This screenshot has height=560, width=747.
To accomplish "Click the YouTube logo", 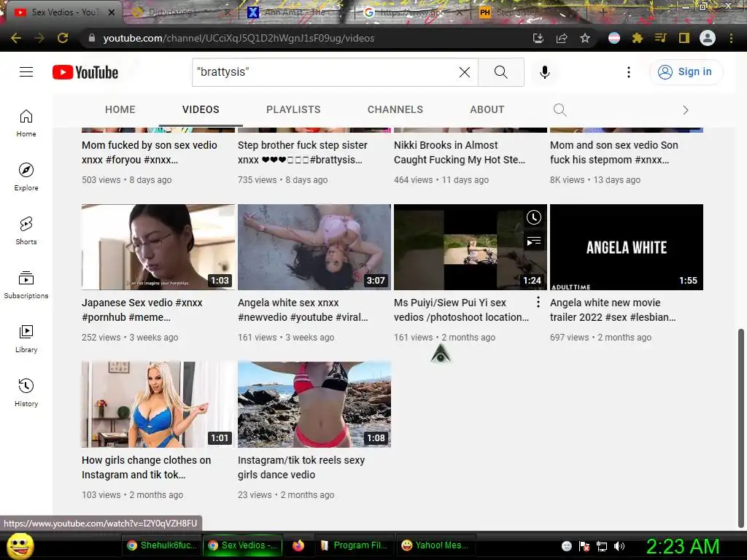I will coord(85,72).
